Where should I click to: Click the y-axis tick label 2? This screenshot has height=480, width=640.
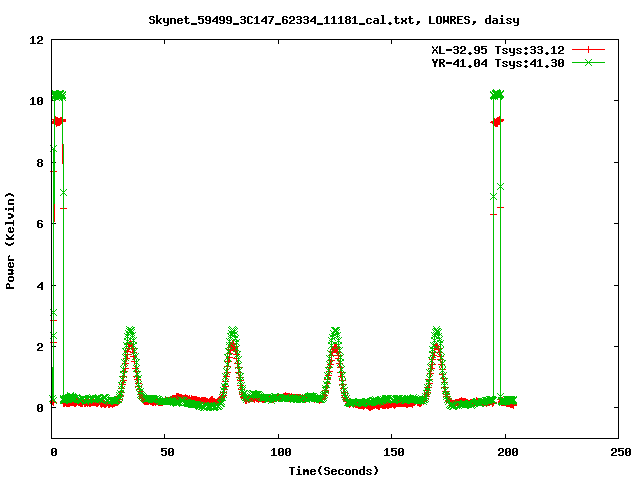[40, 347]
